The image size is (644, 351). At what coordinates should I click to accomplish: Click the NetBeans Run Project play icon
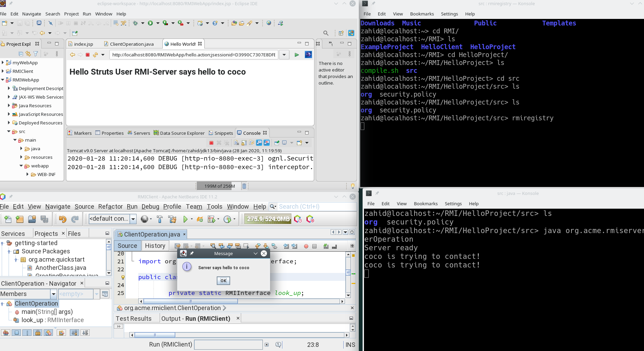pyautogui.click(x=185, y=219)
